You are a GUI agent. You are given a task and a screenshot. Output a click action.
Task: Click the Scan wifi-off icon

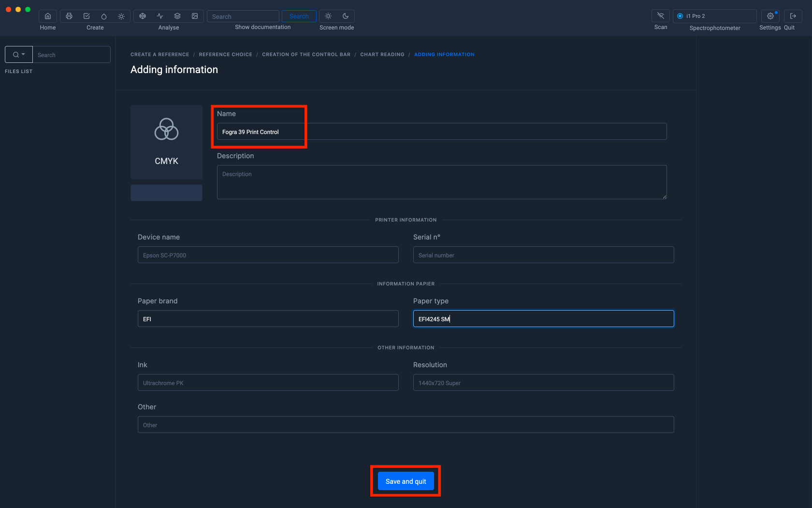(x=661, y=16)
